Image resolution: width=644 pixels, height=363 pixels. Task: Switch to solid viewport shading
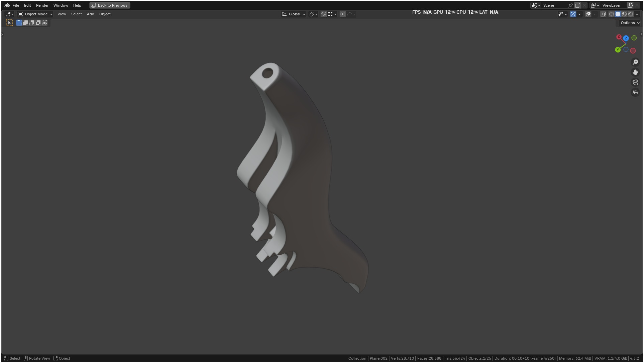618,14
